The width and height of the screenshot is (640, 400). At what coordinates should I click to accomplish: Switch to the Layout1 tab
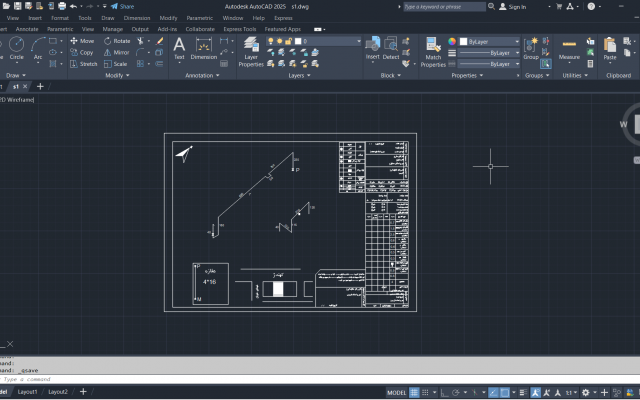coord(27,392)
